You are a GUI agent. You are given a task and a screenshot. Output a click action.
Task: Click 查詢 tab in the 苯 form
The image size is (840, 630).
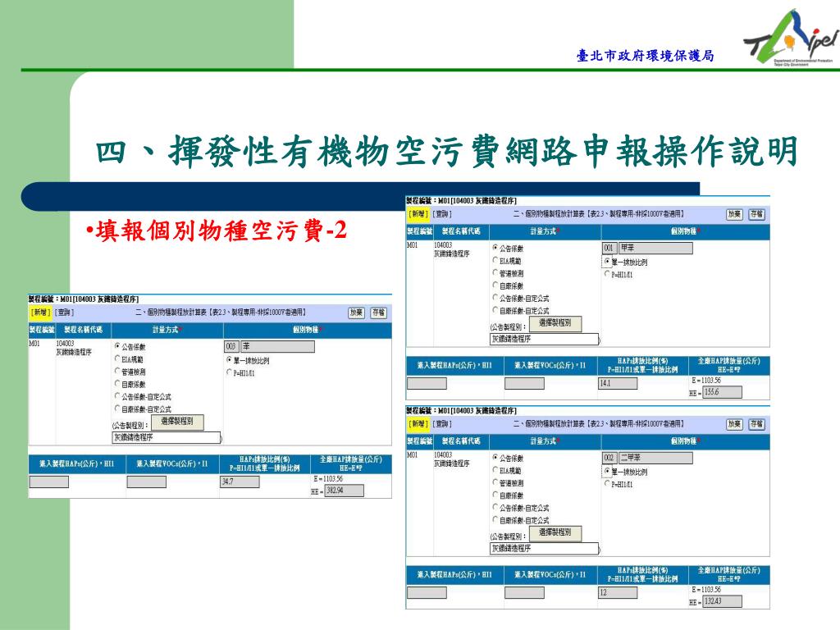[64, 313]
